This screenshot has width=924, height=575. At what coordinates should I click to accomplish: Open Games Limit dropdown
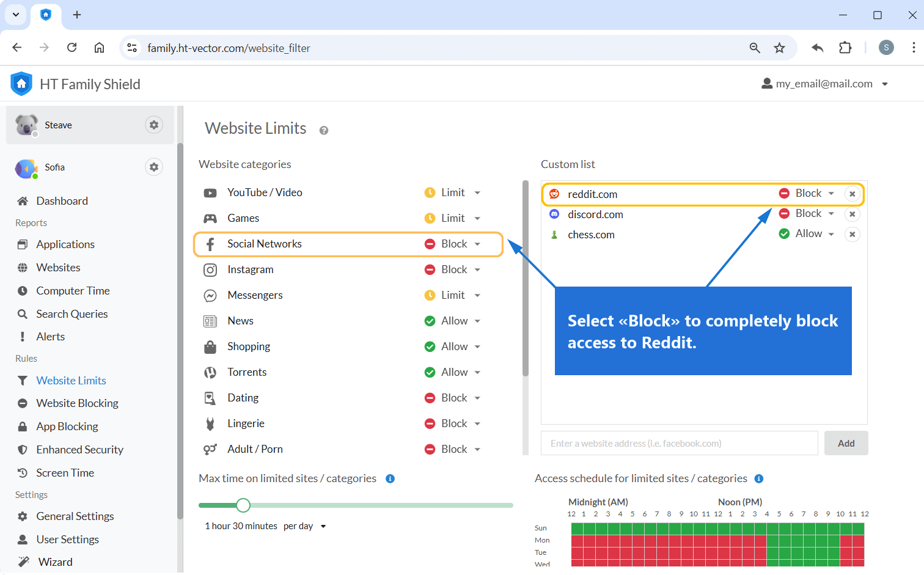[453, 218]
